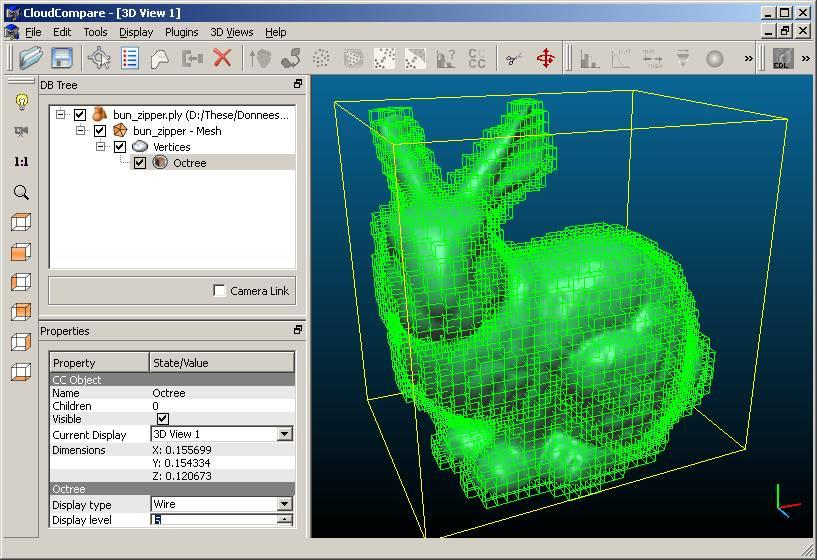Viewport: 817px width, 560px height.
Task: Collapse the bun_zipper - Mesh tree node
Action: tap(81, 130)
